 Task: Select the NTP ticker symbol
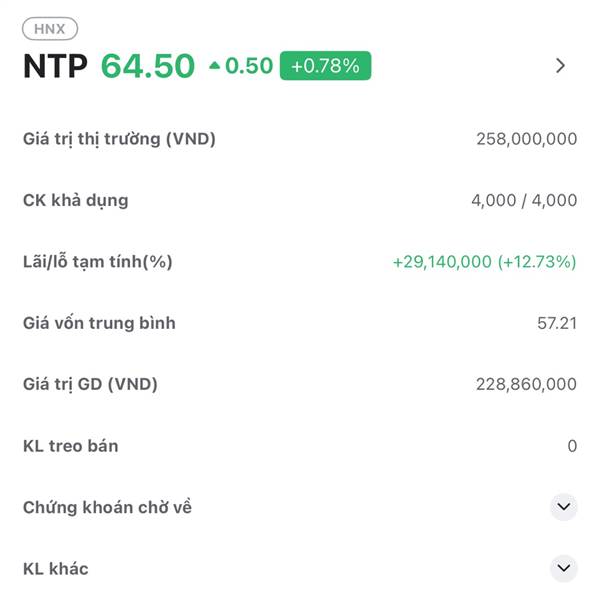[55, 66]
